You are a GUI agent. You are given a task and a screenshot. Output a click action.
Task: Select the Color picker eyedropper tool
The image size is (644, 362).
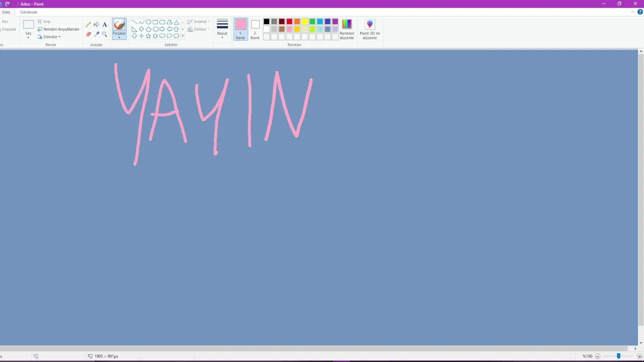coord(97,34)
